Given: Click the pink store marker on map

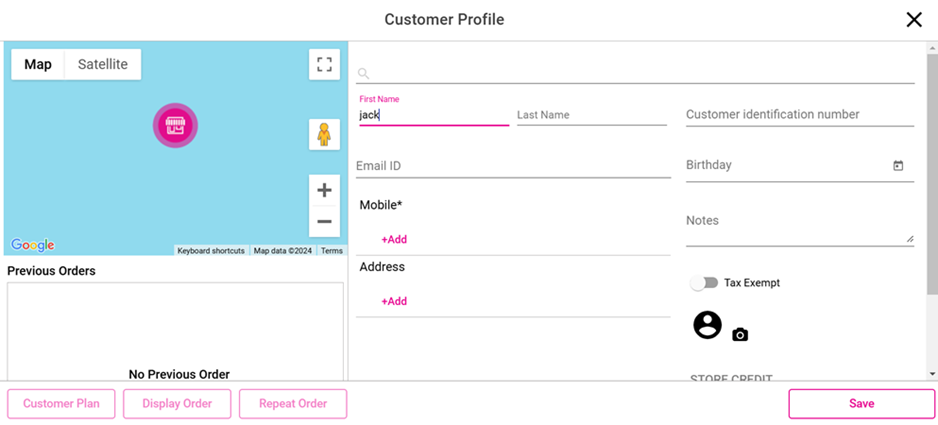Looking at the screenshot, I should [175, 125].
